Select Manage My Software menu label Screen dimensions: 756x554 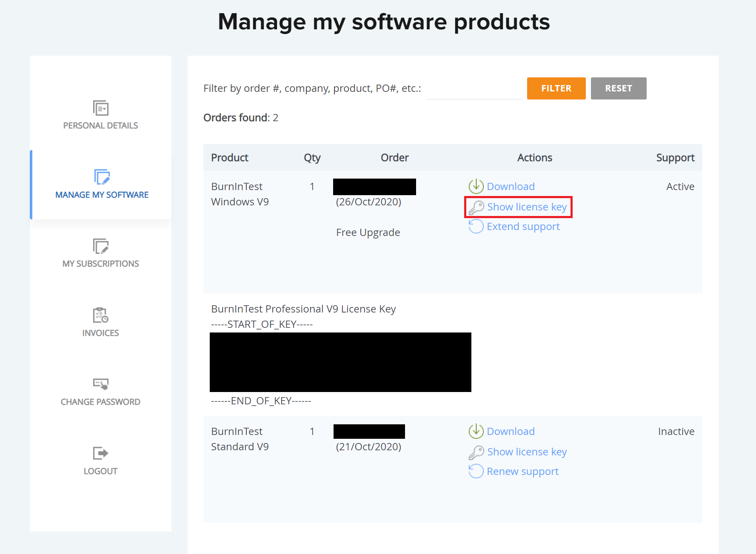tap(102, 195)
